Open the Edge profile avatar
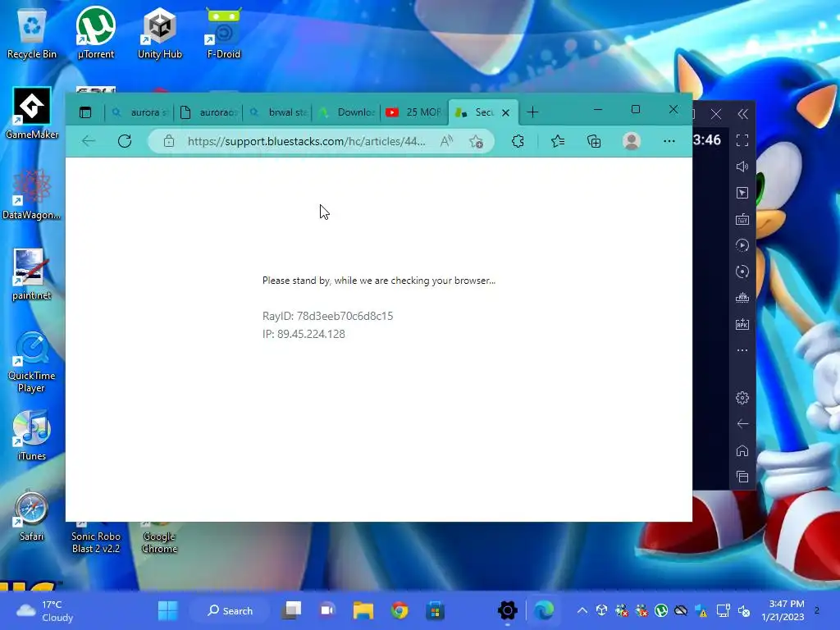840x630 pixels. click(632, 141)
